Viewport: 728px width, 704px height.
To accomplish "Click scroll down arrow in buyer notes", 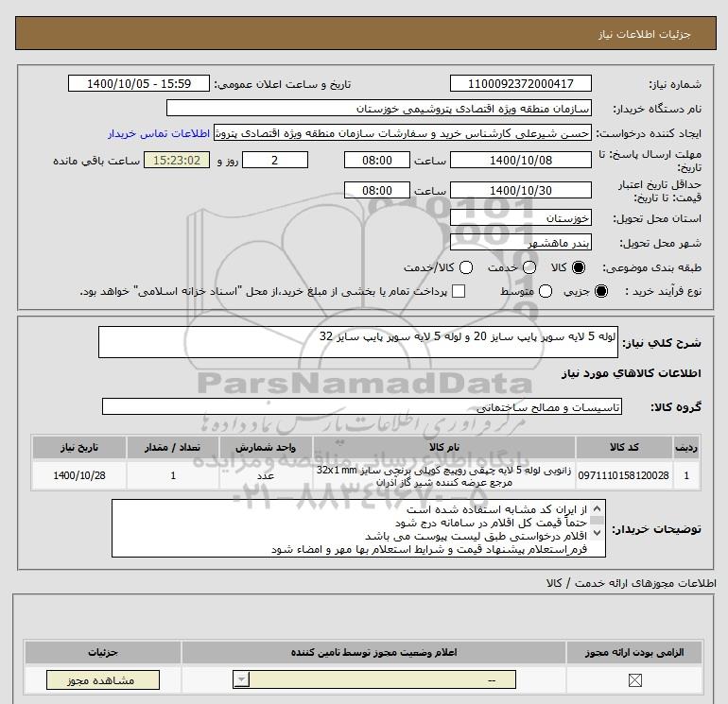I will click(598, 533).
